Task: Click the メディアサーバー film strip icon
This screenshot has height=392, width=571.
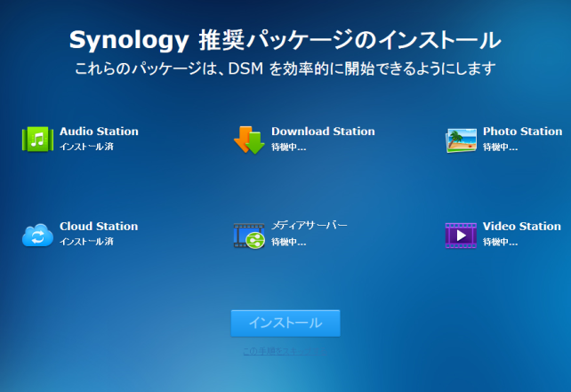Action: pos(249,236)
